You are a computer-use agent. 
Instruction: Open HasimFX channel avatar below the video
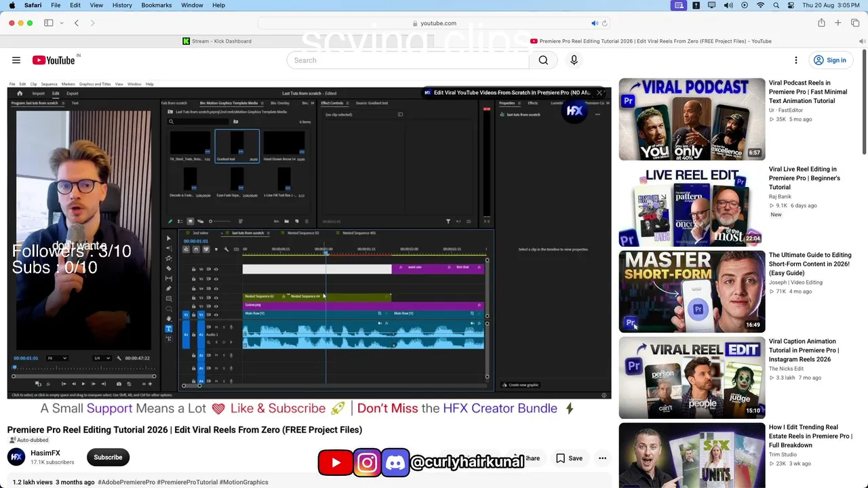(x=17, y=457)
